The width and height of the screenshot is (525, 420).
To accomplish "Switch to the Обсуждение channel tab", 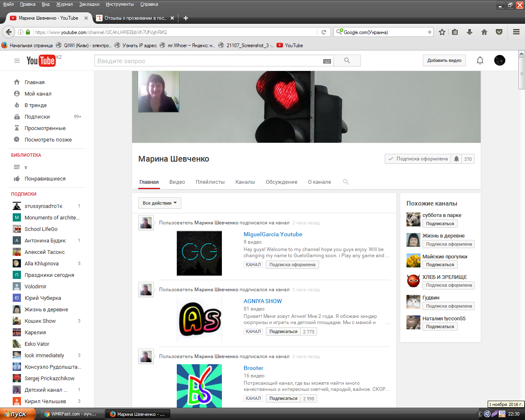I will [x=281, y=182].
